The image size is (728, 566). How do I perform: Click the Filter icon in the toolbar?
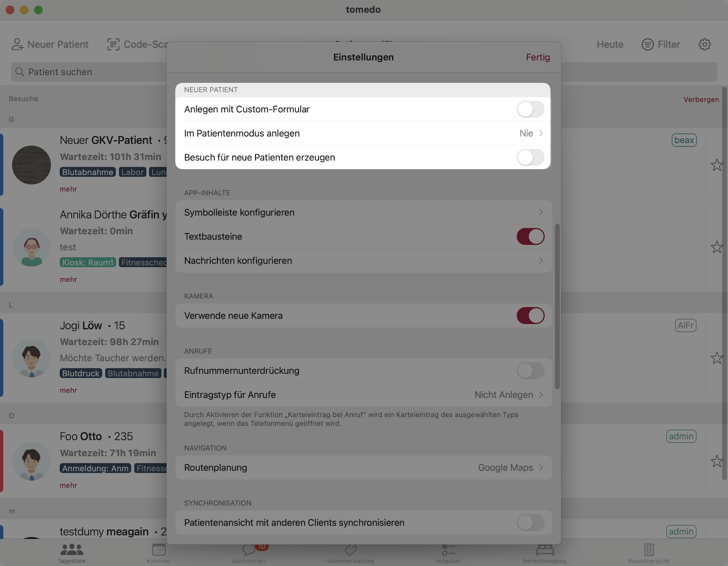pos(647,44)
